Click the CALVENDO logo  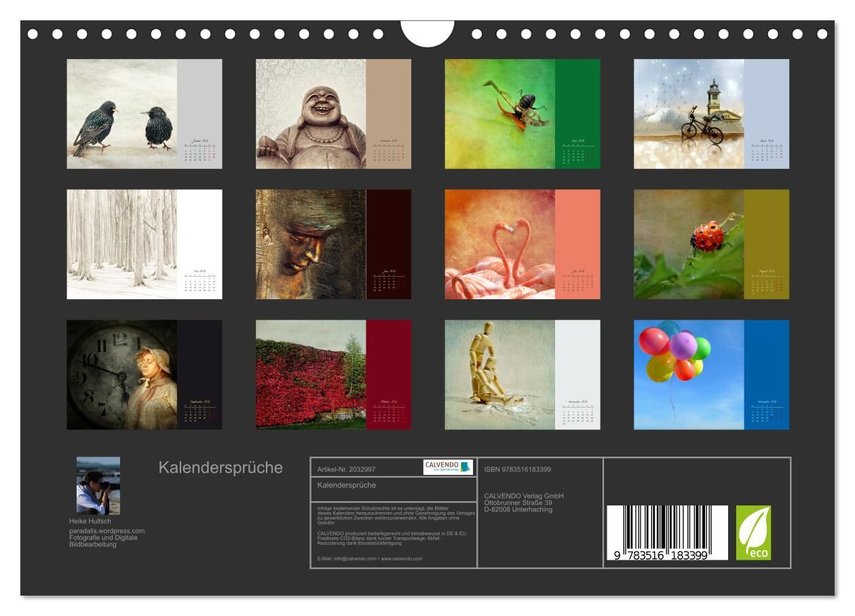point(448,467)
